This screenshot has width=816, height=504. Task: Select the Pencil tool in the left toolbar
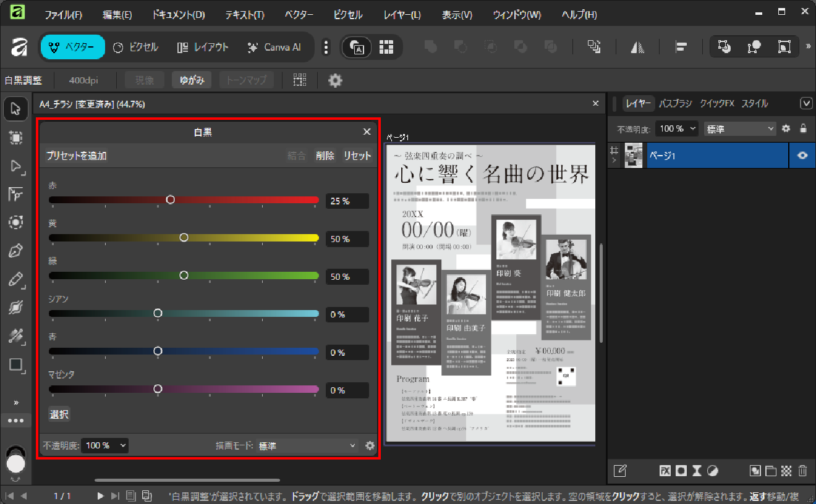coord(15,279)
